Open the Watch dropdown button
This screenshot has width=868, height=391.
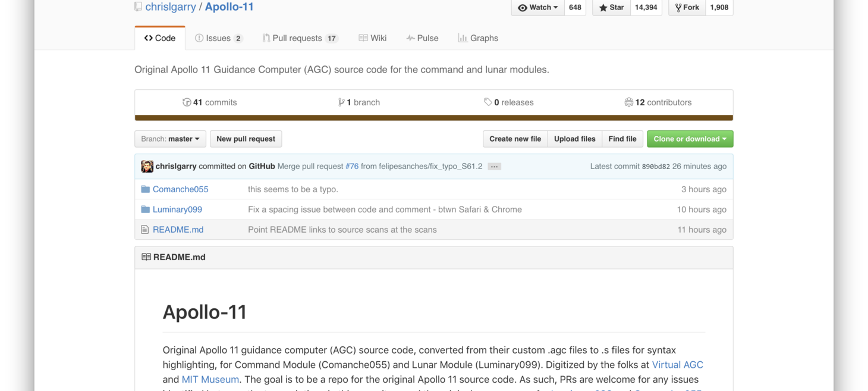click(x=537, y=8)
